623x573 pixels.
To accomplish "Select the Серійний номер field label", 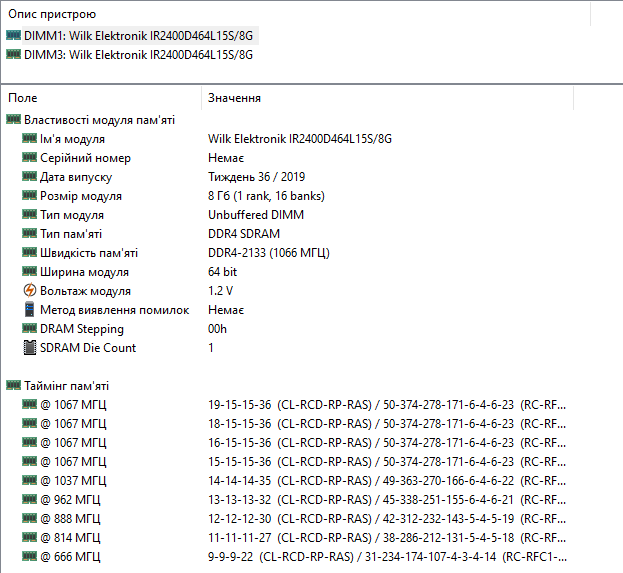I will click(x=85, y=158).
